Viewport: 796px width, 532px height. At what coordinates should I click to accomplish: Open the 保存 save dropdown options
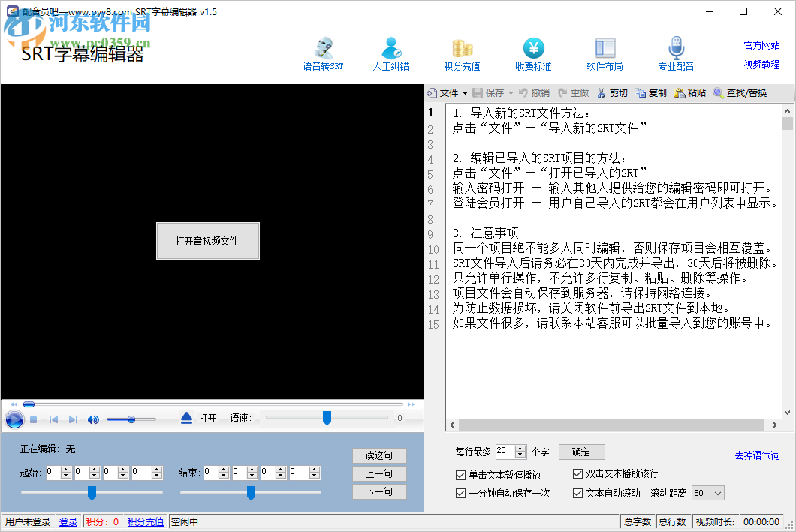click(x=510, y=92)
